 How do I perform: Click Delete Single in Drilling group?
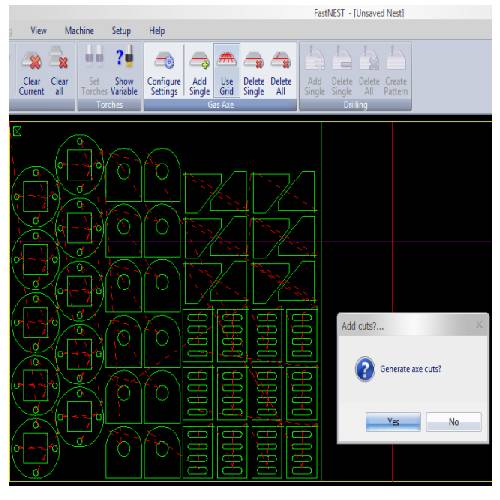click(342, 71)
